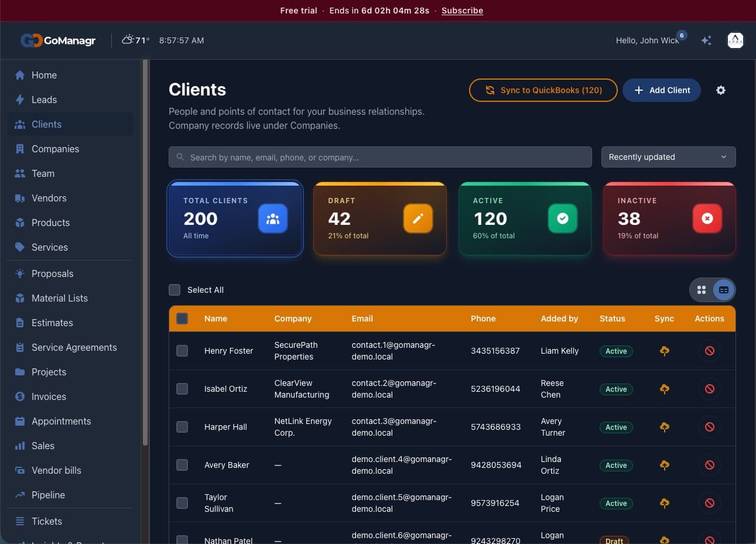Deactivate Harper Hall via block icon
The width and height of the screenshot is (756, 544).
(710, 427)
